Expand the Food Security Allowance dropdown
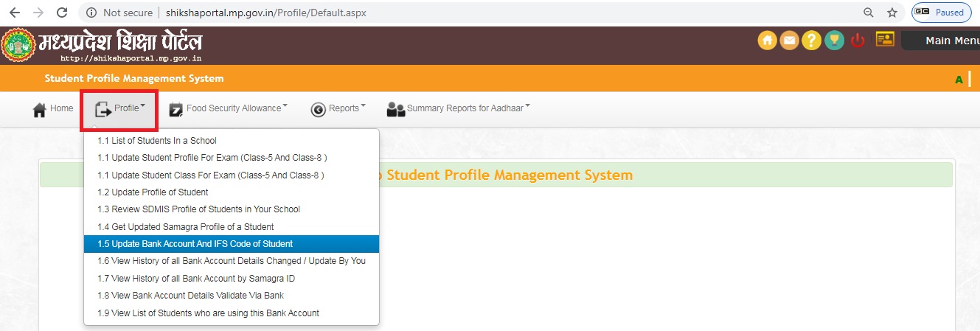 click(228, 108)
